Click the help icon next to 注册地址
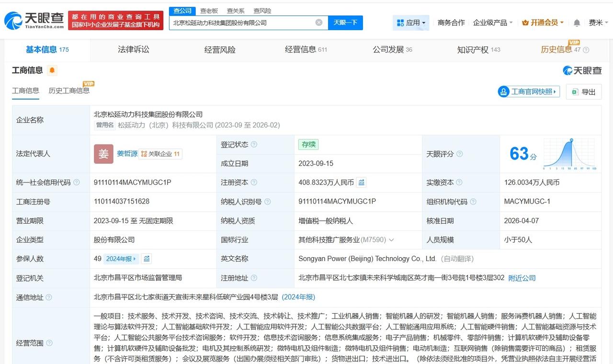This screenshot has height=364, width=613. coord(254,278)
